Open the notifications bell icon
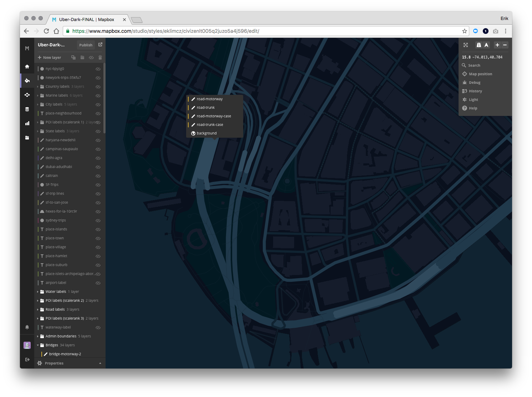 (27, 327)
